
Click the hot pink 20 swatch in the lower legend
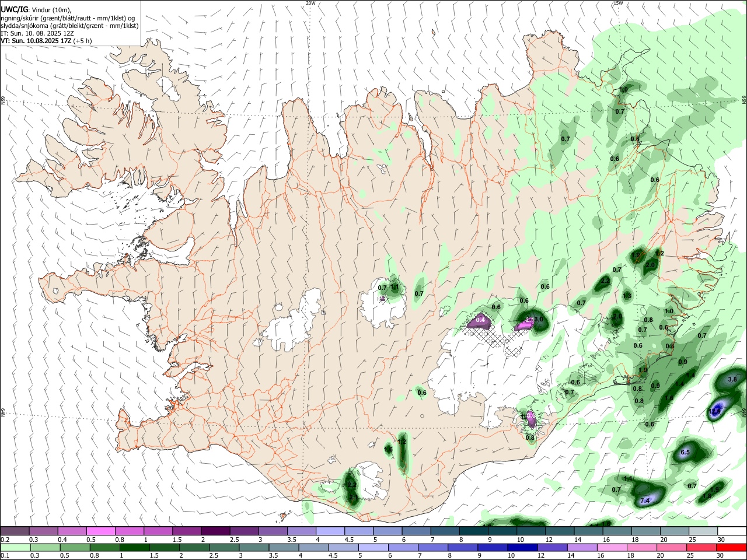point(671,547)
